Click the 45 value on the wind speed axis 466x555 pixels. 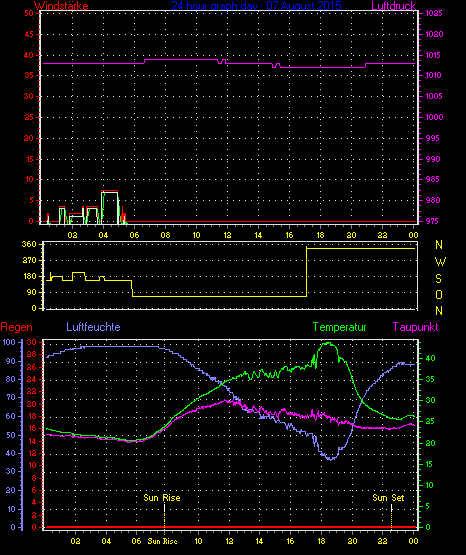[x=29, y=34]
